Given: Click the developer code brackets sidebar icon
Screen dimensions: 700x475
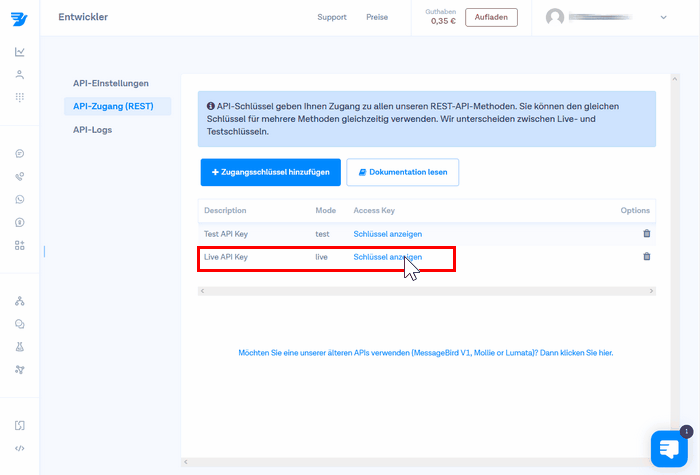Looking at the screenshot, I should pos(20,448).
